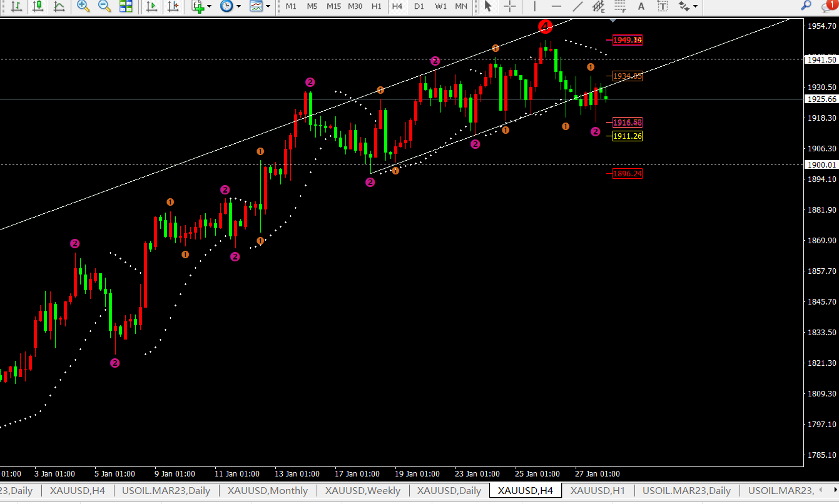The width and height of the screenshot is (839, 504).
Task: Set timeframe to D1
Action: click(x=419, y=7)
